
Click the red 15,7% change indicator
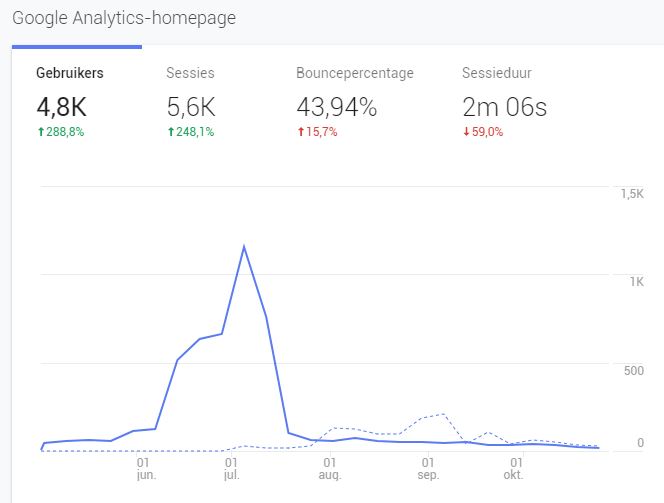coord(317,132)
